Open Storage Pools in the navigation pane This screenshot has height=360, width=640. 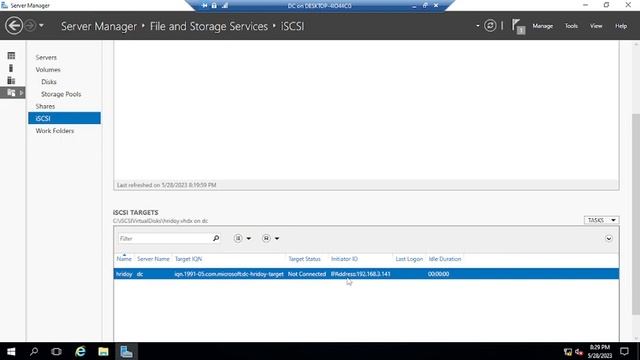(61, 94)
